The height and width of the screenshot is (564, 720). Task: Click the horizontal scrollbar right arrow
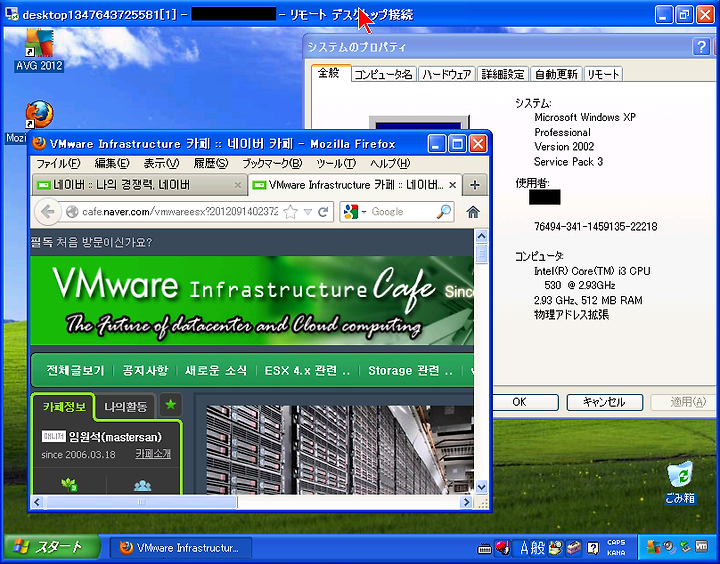pyautogui.click(x=467, y=502)
